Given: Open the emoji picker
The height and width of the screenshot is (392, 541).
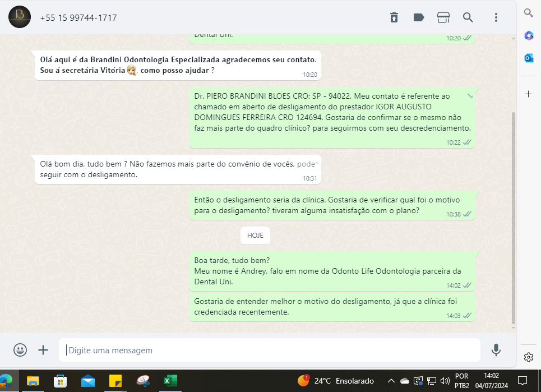Looking at the screenshot, I should coord(20,350).
